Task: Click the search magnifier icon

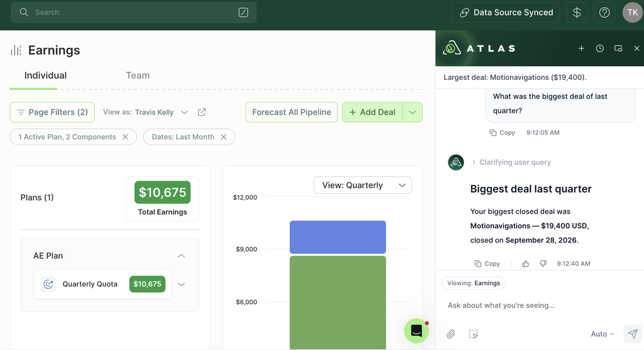Action: click(24, 13)
